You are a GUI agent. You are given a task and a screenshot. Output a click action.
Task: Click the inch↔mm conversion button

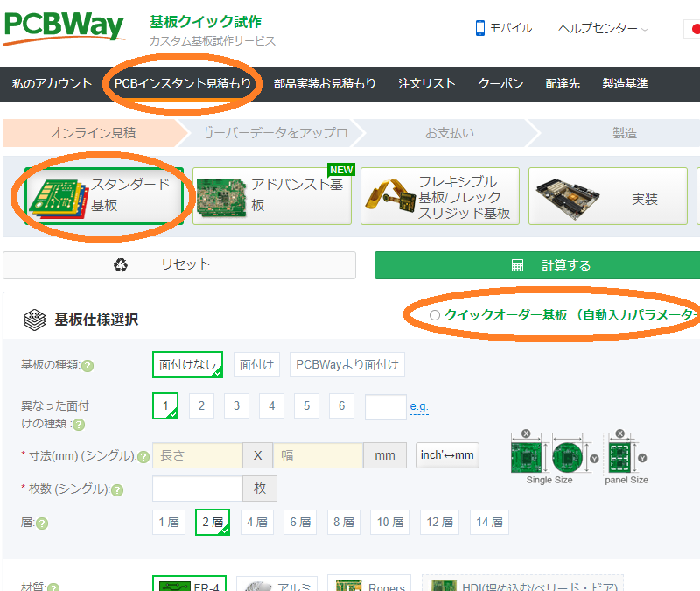[447, 455]
